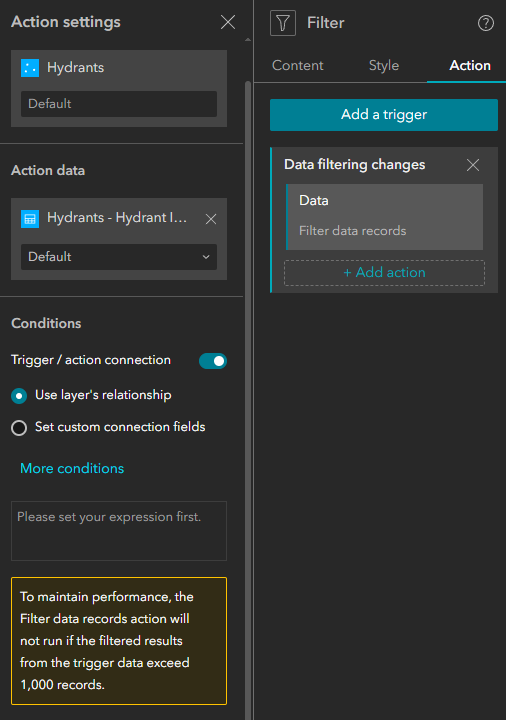Image resolution: width=506 pixels, height=720 pixels.
Task: Remove the Hydrants - Hydrant action data
Action: point(211,219)
